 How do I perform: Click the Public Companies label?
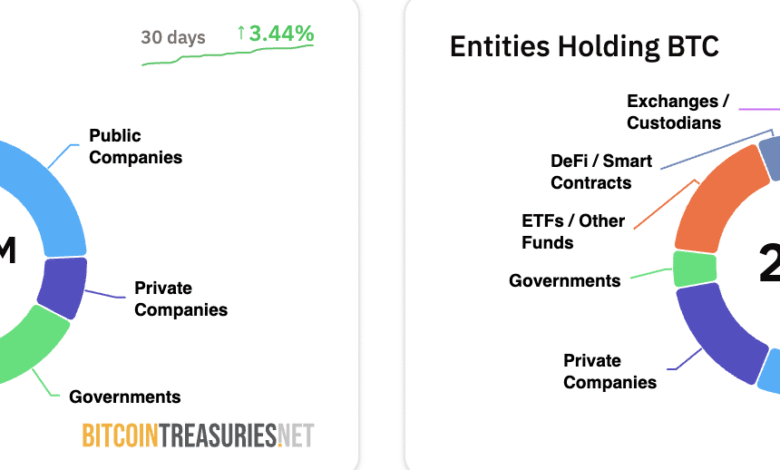tap(135, 146)
